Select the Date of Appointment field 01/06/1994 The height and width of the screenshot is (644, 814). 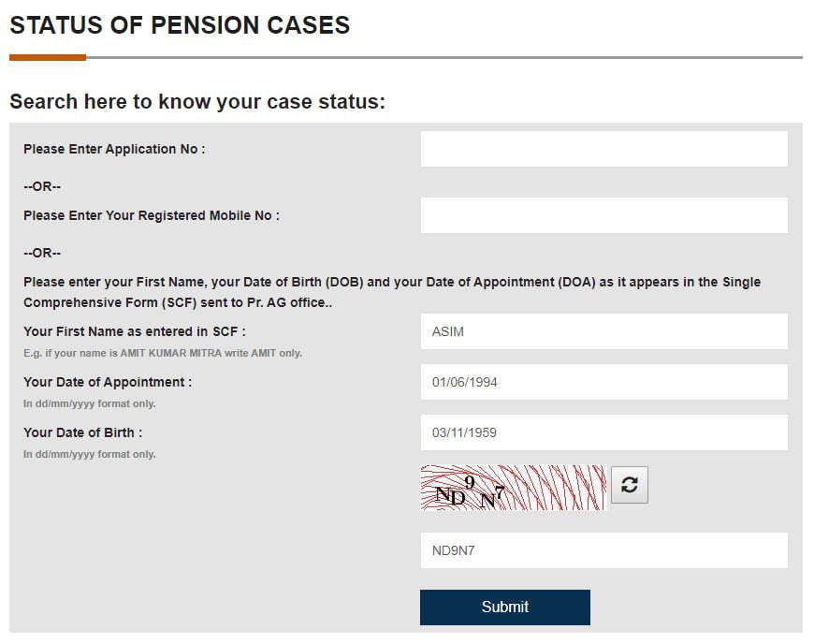coord(603,382)
